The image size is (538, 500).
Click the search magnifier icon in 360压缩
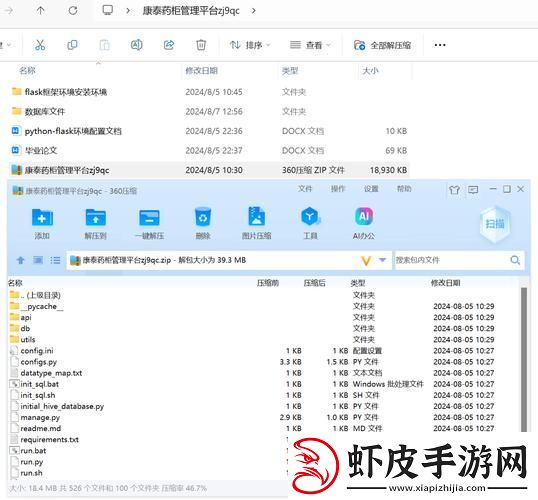click(515, 260)
